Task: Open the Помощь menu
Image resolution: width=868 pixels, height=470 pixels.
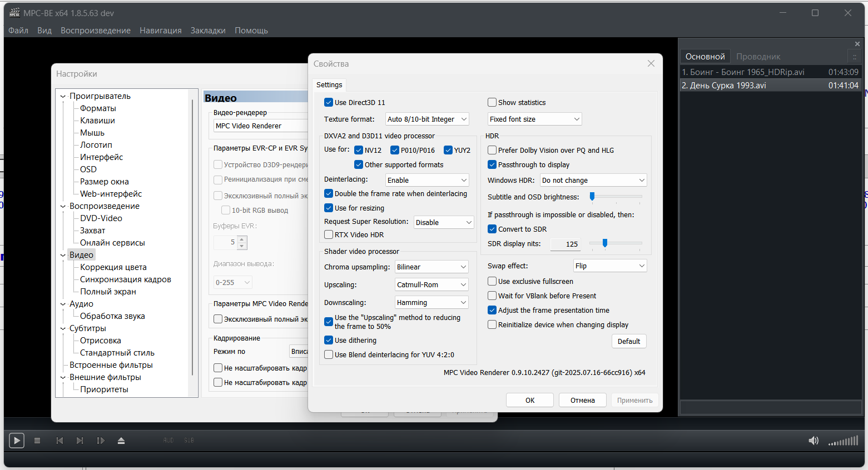Action: tap(251, 31)
